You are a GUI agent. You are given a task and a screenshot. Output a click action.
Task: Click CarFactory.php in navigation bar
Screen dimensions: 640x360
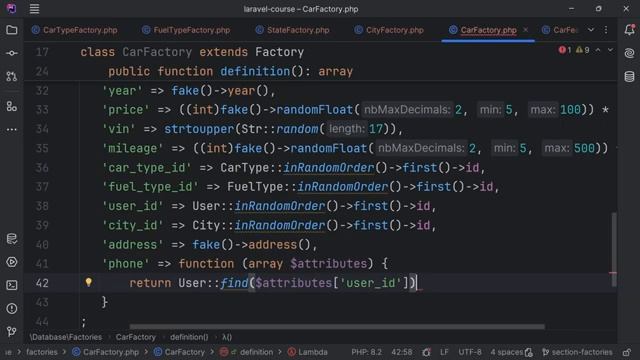pyautogui.click(x=106, y=352)
